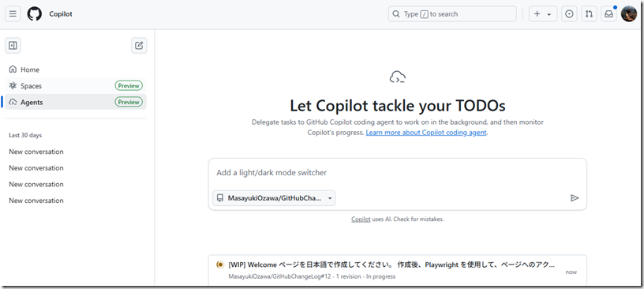The height and width of the screenshot is (289, 644).
Task: Open the notifications inbox icon
Action: [608, 14]
